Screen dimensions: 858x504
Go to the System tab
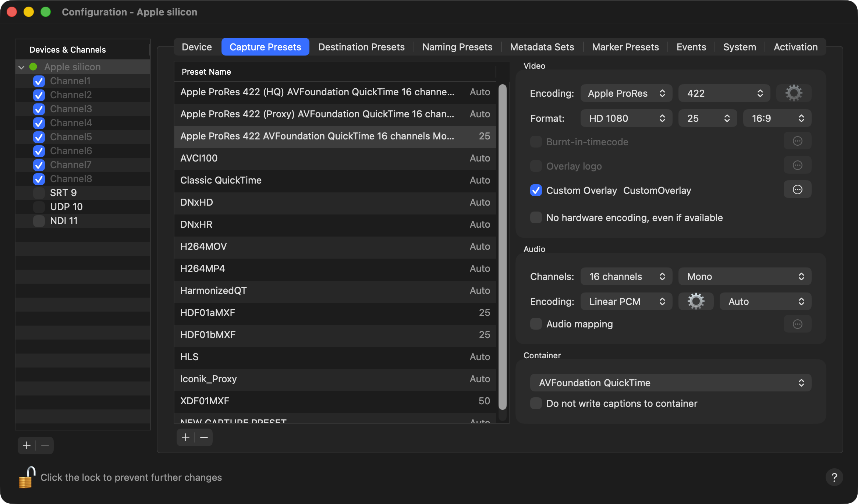coord(740,47)
